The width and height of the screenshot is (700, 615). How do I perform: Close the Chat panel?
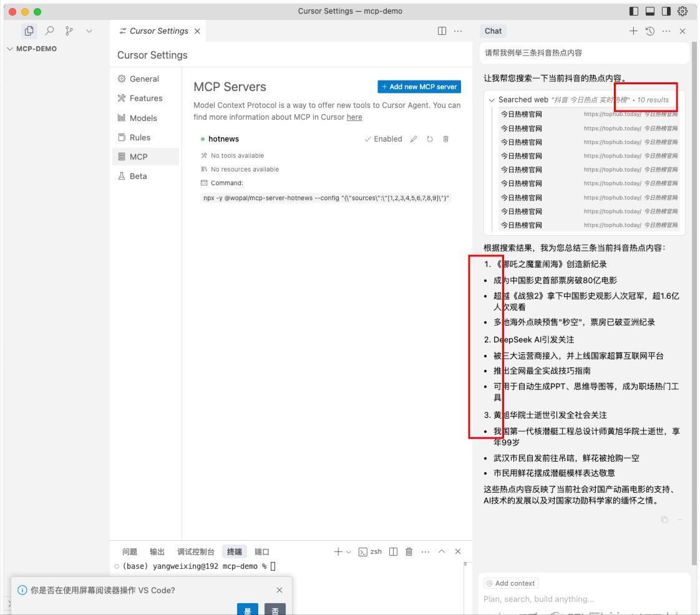(x=683, y=31)
